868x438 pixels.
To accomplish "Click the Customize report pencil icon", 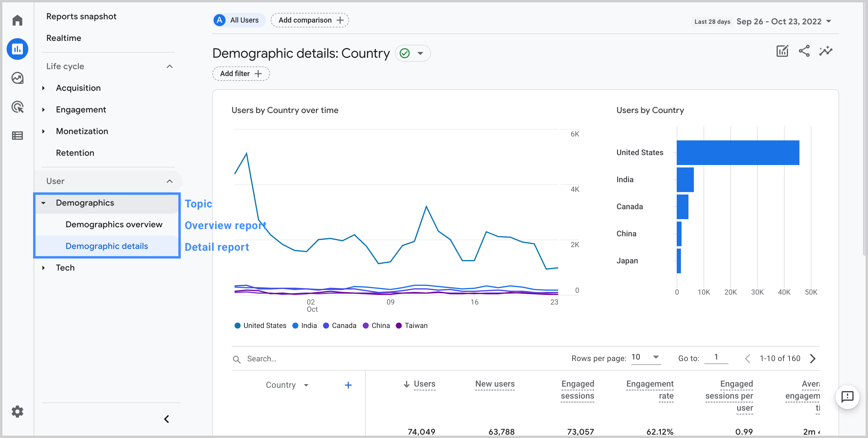I will (782, 51).
